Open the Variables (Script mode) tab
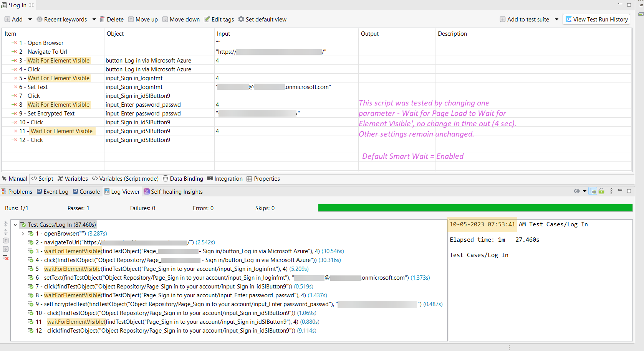The width and height of the screenshot is (644, 351). tap(125, 179)
